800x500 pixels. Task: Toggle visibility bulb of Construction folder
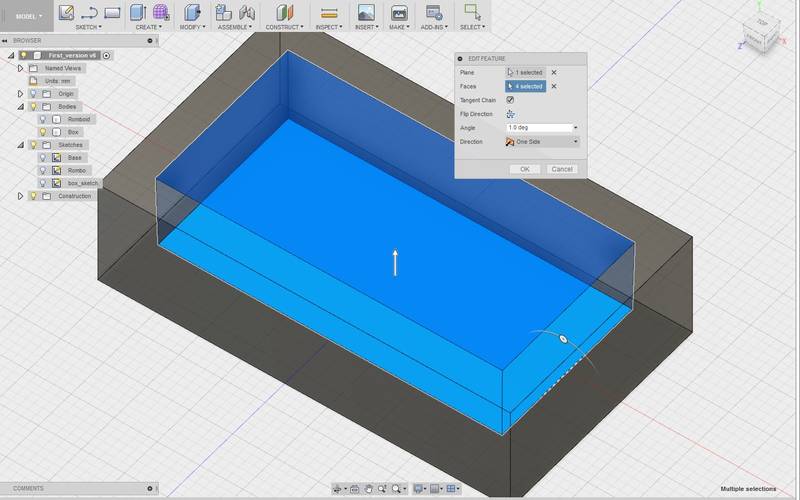point(34,196)
